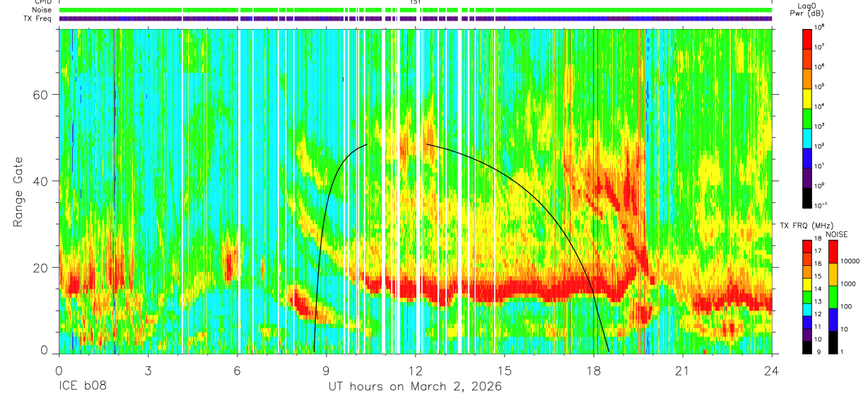The width and height of the screenshot is (868, 401).
Task: Click the '16' tick label on the TX FRQ colorbar
Action: point(818,265)
